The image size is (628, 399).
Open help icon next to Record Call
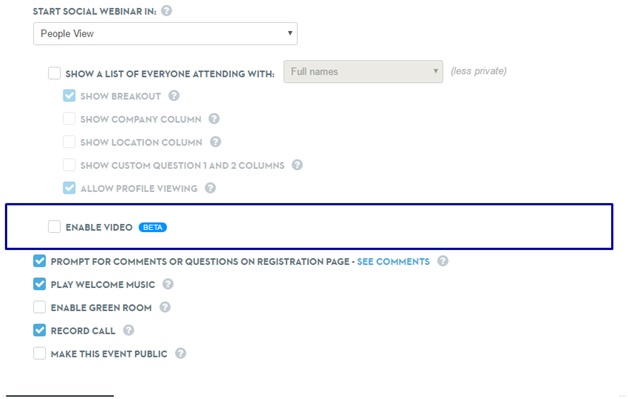tap(129, 330)
